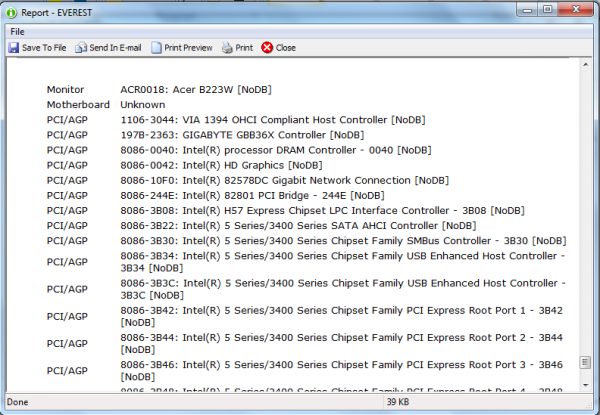Click the Save To File label
Viewport: 600px width, 415px height.
[44, 48]
